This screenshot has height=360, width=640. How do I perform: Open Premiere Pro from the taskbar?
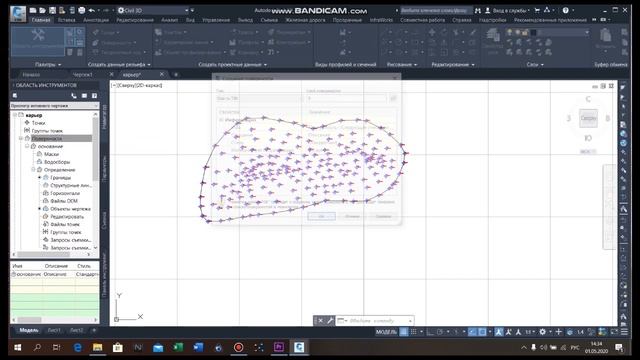(279, 347)
